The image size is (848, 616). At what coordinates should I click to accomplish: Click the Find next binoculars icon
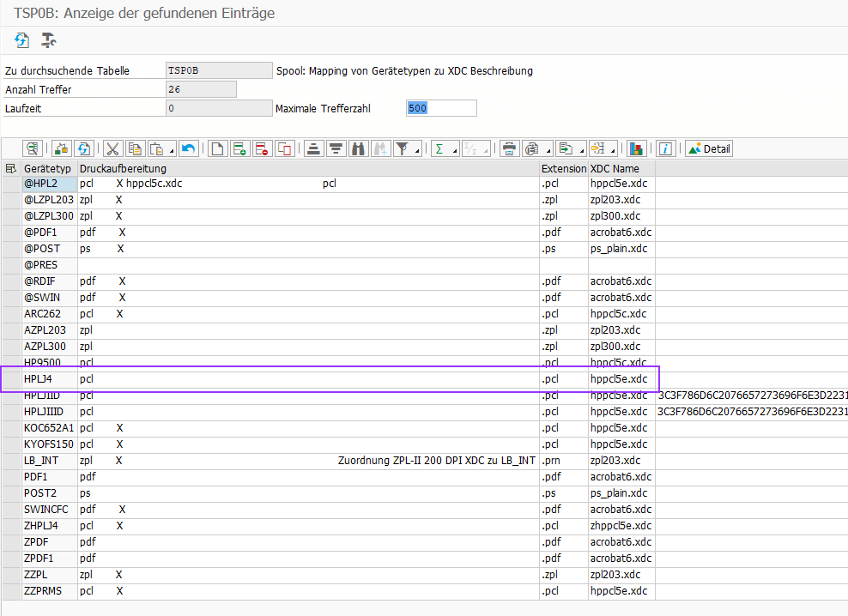click(380, 148)
